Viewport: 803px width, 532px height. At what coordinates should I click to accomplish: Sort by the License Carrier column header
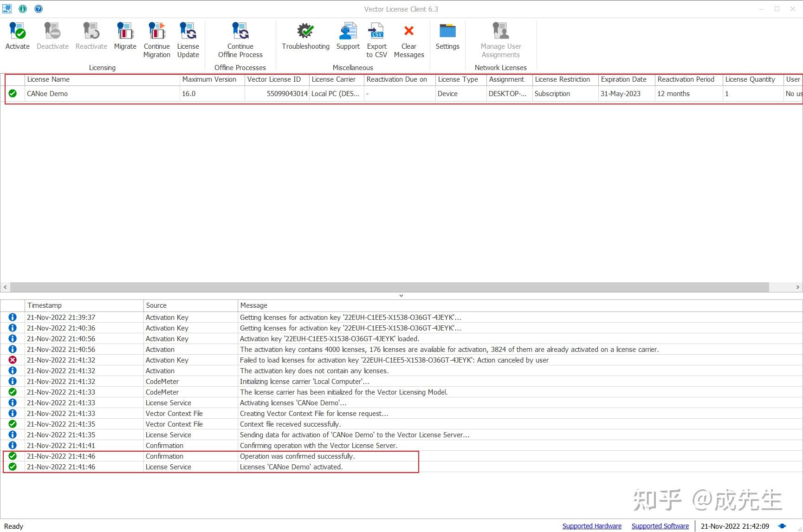(337, 79)
